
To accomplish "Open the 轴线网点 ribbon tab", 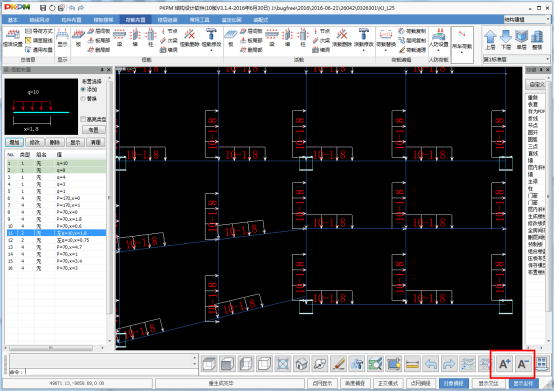I will coord(39,20).
